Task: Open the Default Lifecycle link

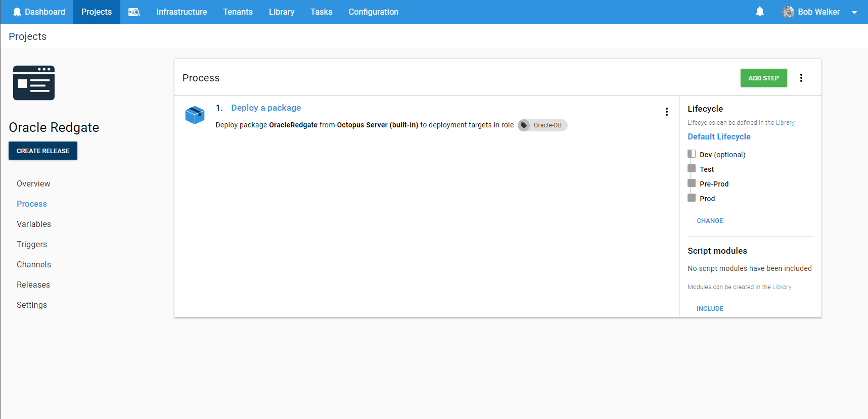Action: click(x=719, y=136)
